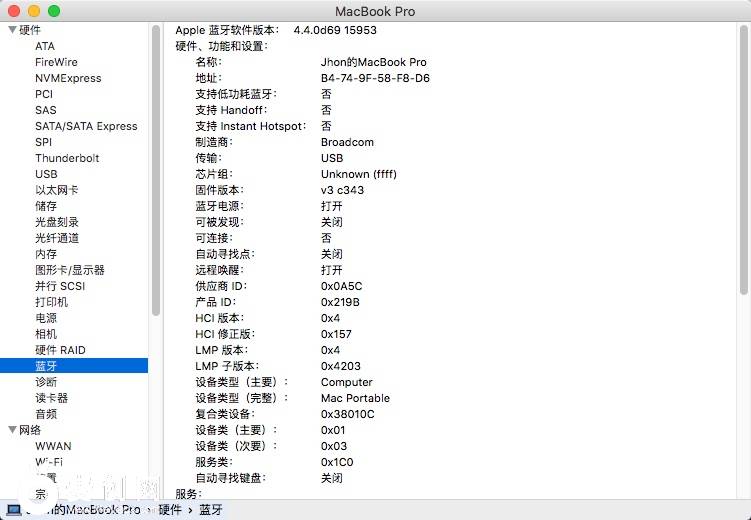Click 蓝牙 in the bottom path bar
This screenshot has width=751, height=520.
click(211, 510)
